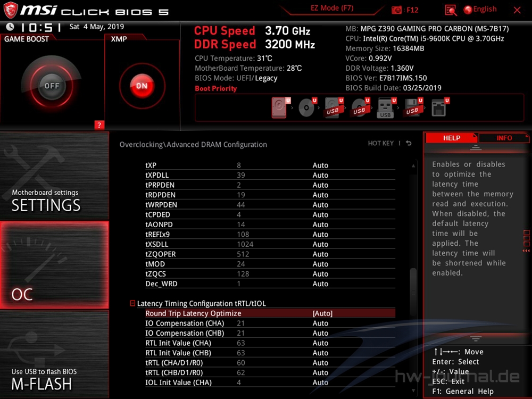Select the tWRPDEN row
Screen dimensions: 532x399
coord(270,205)
